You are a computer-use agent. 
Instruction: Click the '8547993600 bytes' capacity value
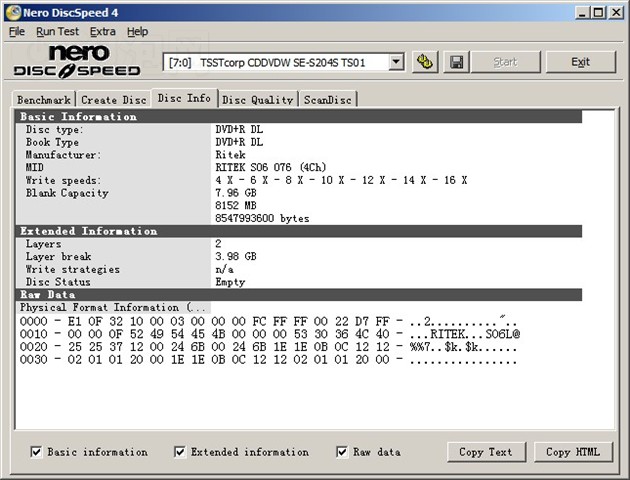point(262,218)
